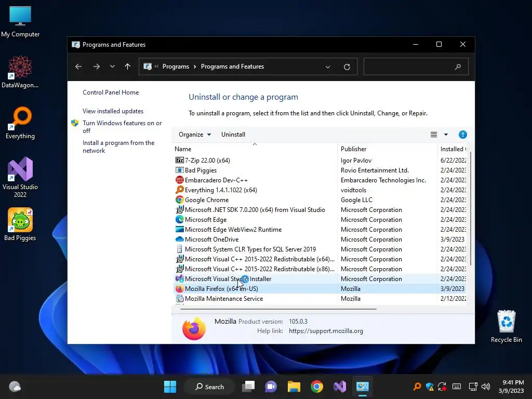This screenshot has width=532, height=399.
Task: Click Programs in the breadcrumb path
Action: pos(176,66)
